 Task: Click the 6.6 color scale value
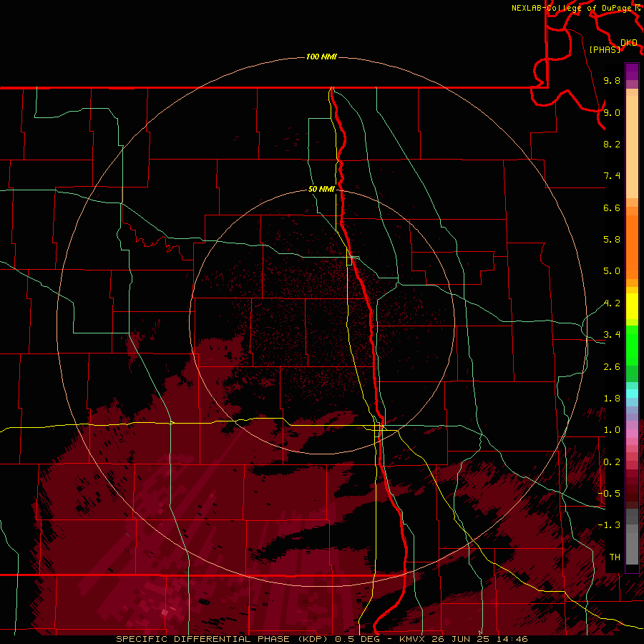612,208
